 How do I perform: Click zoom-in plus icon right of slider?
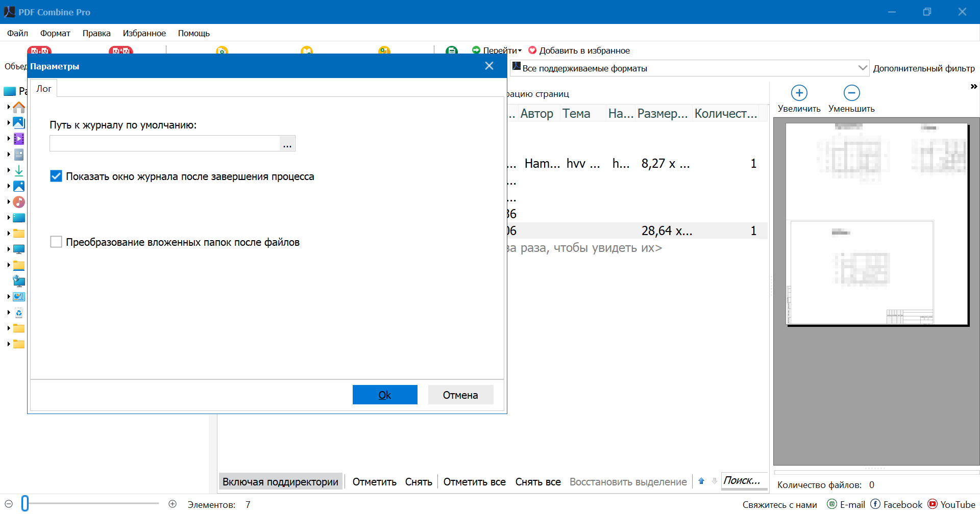point(173,504)
